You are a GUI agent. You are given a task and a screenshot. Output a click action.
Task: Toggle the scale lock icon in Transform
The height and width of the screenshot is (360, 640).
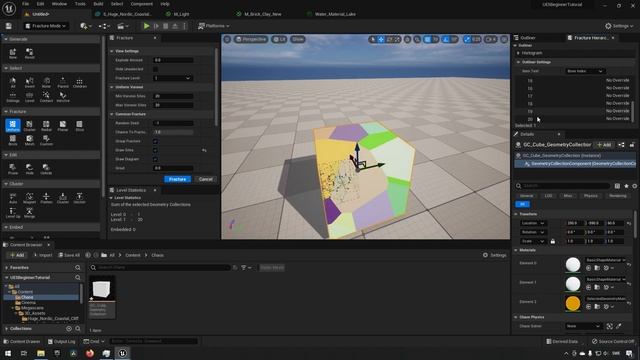coord(553,241)
